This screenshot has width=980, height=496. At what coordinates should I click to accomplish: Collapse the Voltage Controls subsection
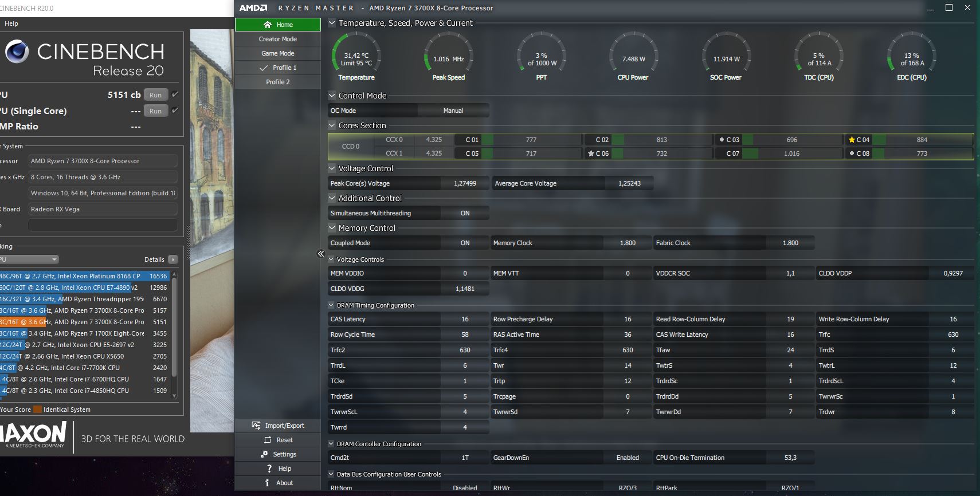(331, 259)
